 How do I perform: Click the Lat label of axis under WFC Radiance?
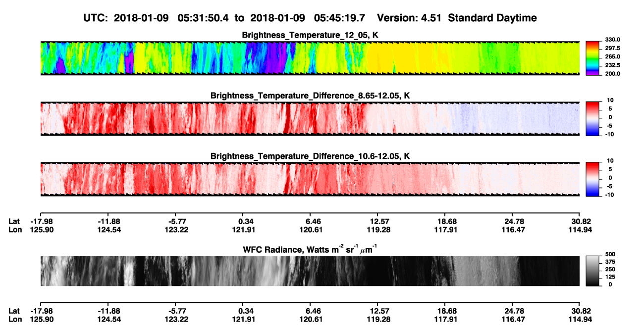(x=14, y=311)
